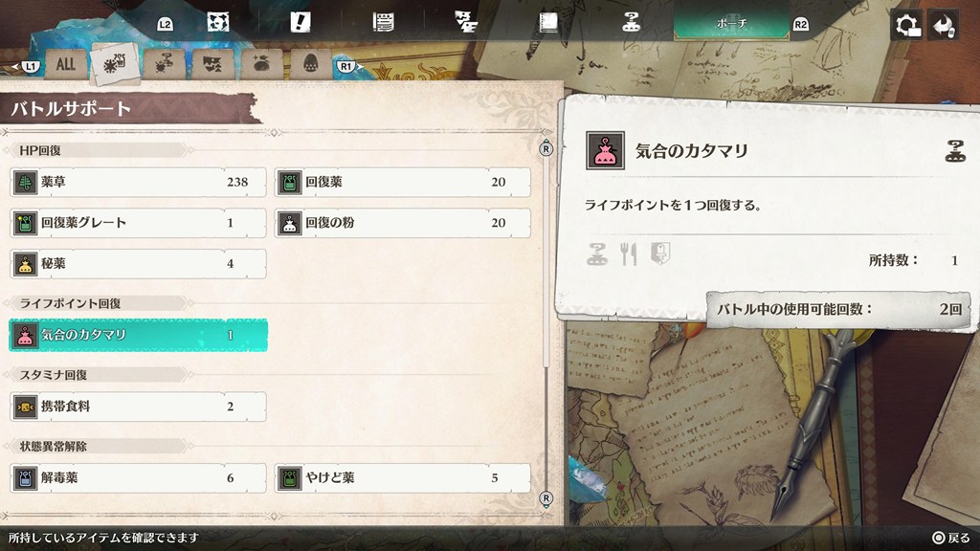Select 回復薬グレート in the list
The width and height of the screenshot is (980, 551).
point(138,223)
